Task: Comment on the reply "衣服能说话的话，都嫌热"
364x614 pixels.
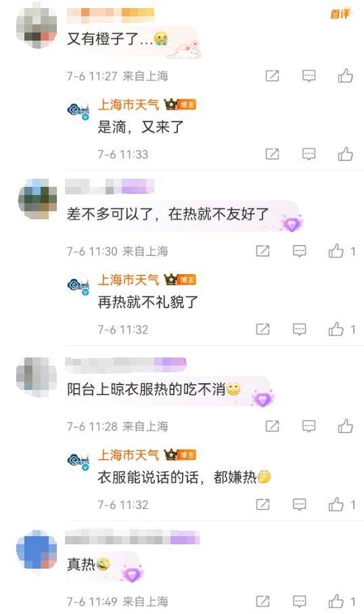Action: (300, 504)
